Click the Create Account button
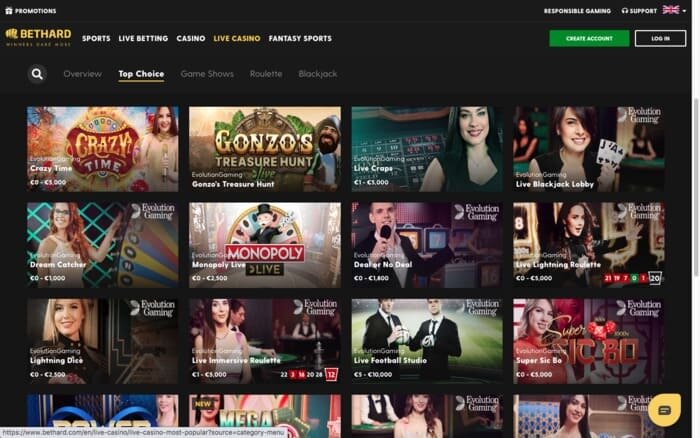 pyautogui.click(x=589, y=38)
